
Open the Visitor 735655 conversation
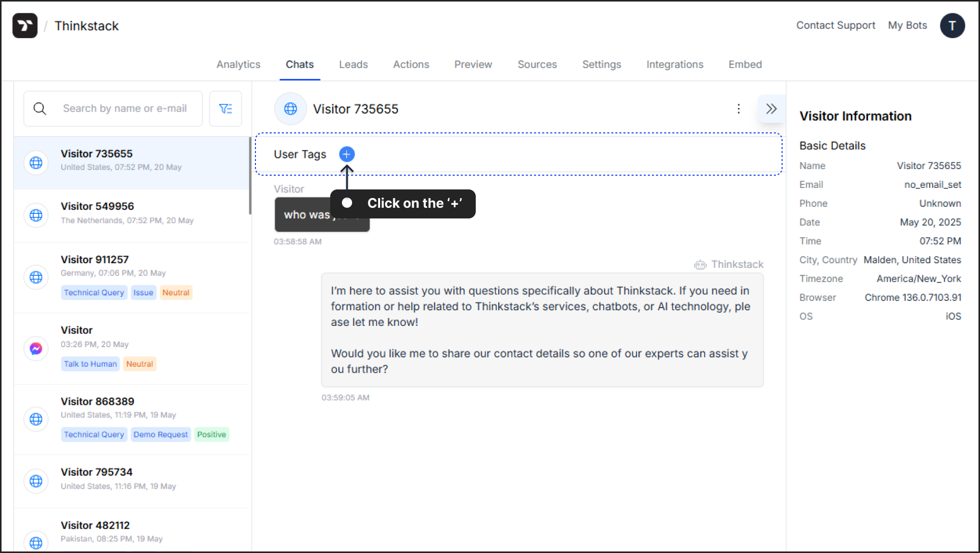pyautogui.click(x=132, y=162)
